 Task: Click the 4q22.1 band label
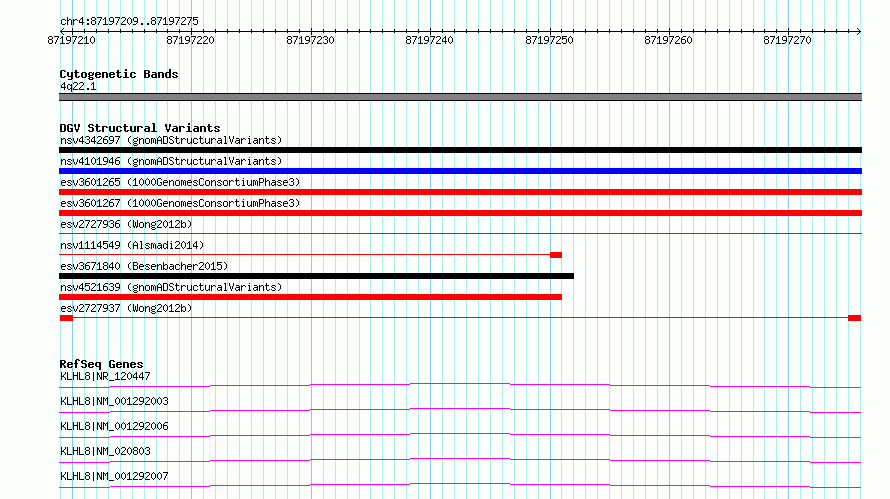click(78, 86)
